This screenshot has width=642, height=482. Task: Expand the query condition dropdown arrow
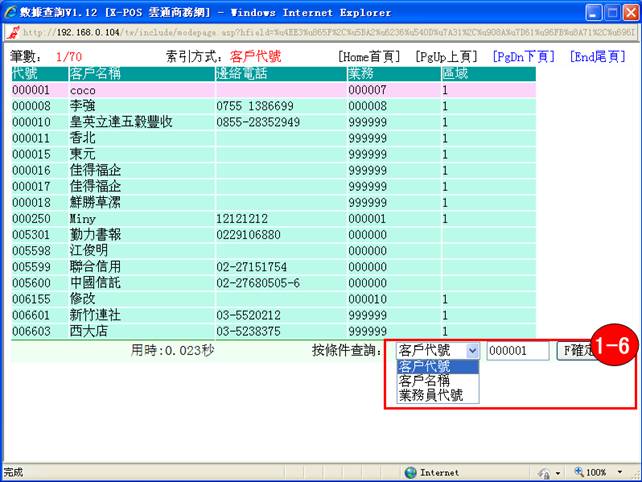pyautogui.click(x=472, y=351)
